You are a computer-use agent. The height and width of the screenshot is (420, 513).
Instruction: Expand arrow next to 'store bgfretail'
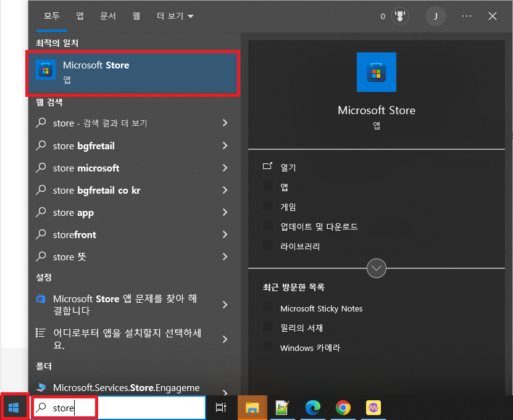point(225,146)
